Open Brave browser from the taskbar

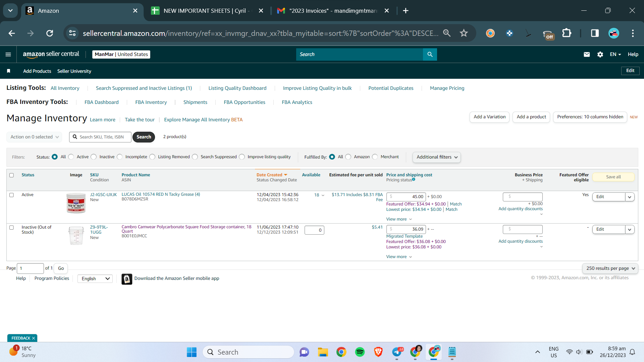point(378,352)
